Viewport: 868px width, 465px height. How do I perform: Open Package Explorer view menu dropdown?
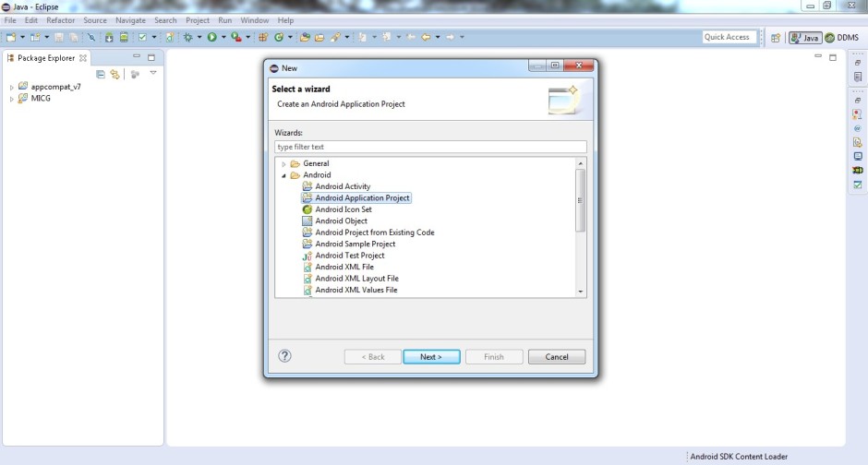[153, 73]
